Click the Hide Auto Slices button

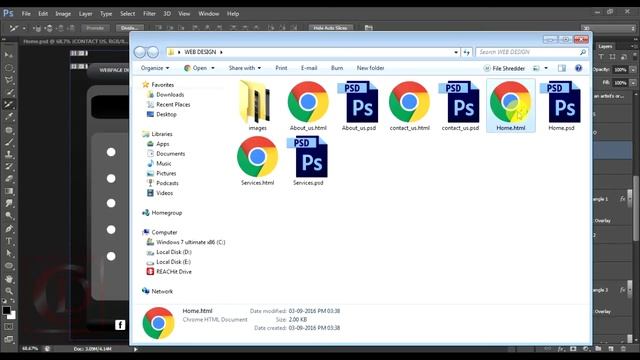(330, 28)
